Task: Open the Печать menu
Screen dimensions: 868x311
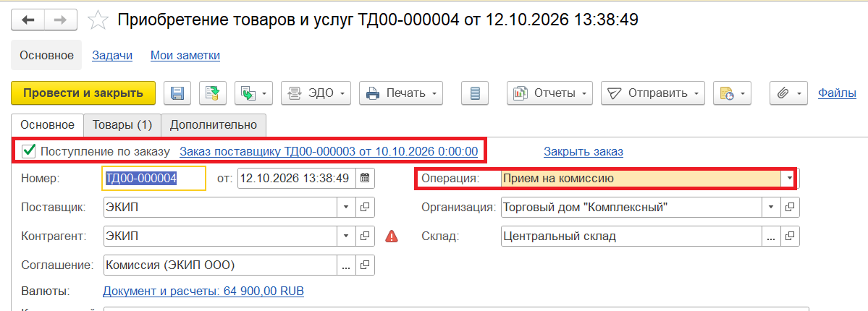Action: pos(401,93)
